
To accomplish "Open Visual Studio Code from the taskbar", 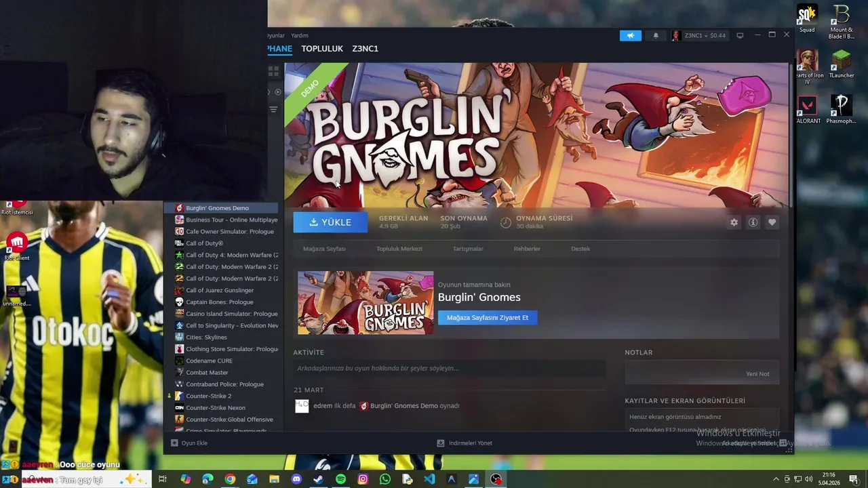I will 429,479.
